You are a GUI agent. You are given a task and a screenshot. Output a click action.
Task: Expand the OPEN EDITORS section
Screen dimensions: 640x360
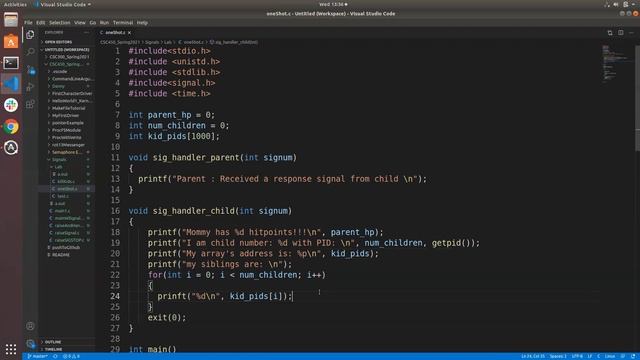pos(57,42)
